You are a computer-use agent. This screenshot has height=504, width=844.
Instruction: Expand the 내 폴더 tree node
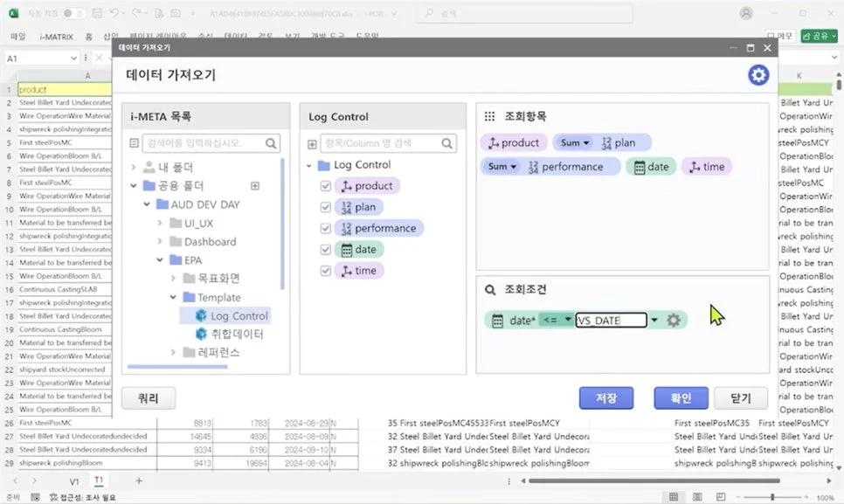pos(134,167)
